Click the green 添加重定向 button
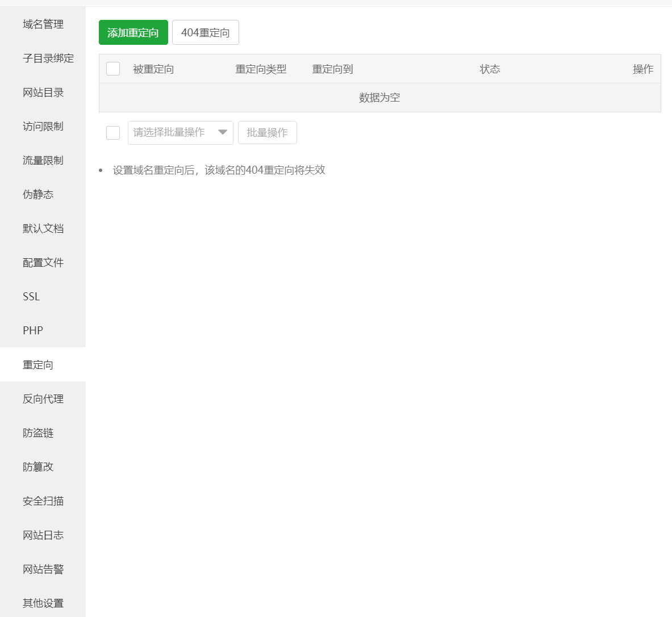The width and height of the screenshot is (672, 617). click(133, 32)
